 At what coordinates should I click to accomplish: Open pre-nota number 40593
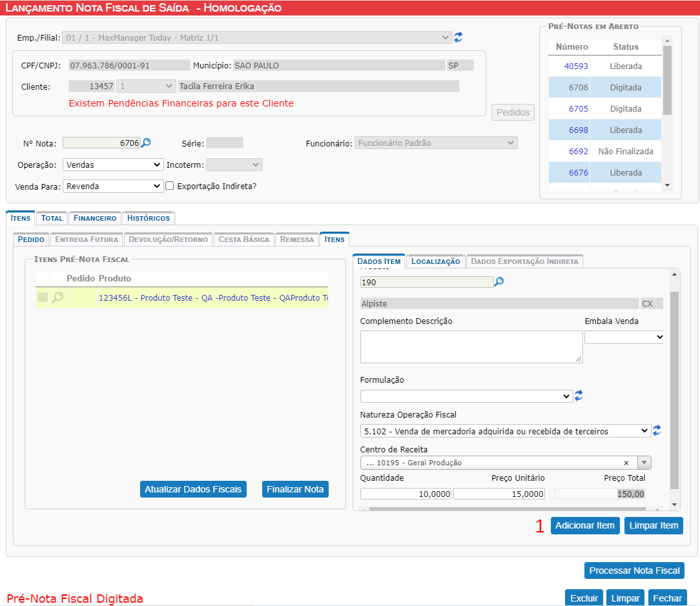coord(577,66)
